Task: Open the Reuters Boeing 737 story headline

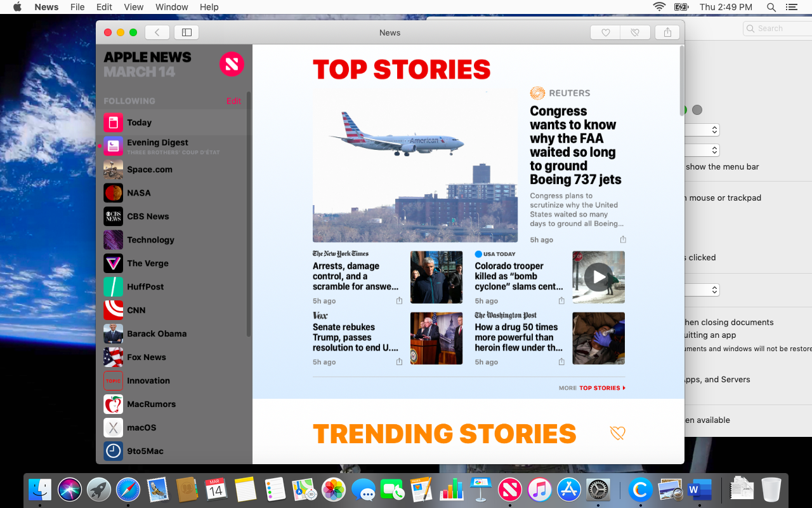Action: [x=575, y=145]
